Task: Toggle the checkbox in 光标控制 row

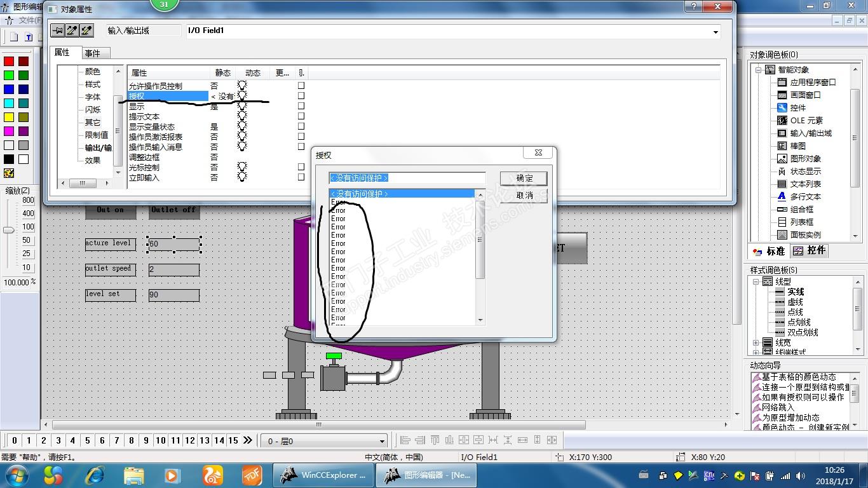Action: click(x=301, y=166)
